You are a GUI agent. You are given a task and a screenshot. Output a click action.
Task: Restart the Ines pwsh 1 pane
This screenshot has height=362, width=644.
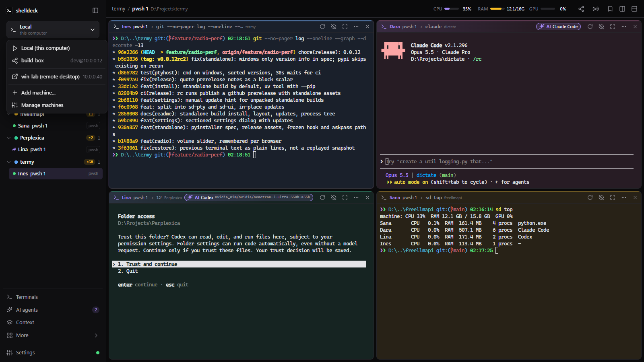[322, 27]
